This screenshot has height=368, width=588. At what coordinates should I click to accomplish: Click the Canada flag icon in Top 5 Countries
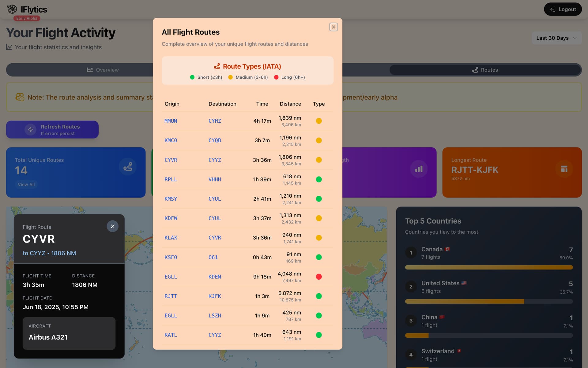[447, 249]
